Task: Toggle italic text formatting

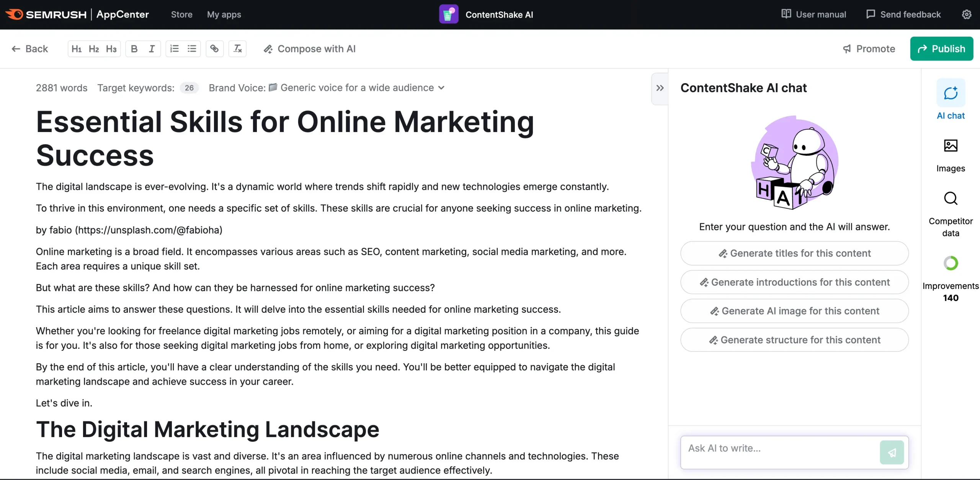Action: [x=152, y=49]
